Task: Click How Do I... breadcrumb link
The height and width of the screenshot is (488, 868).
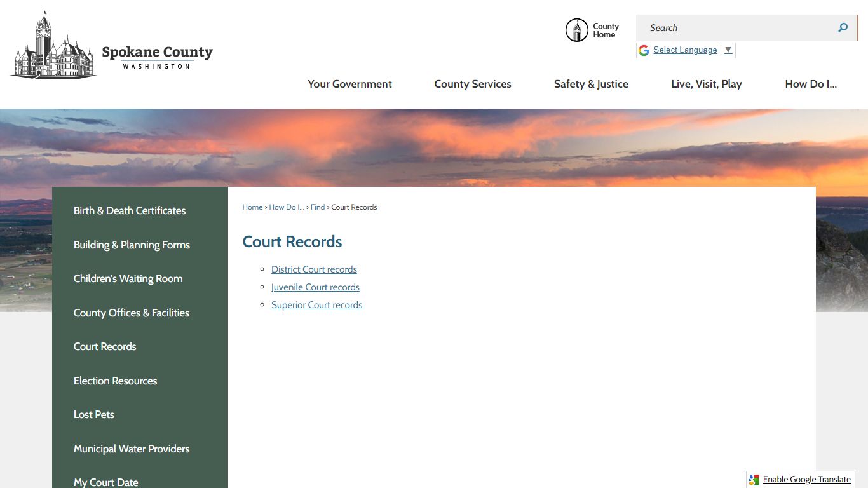Action: coord(287,207)
